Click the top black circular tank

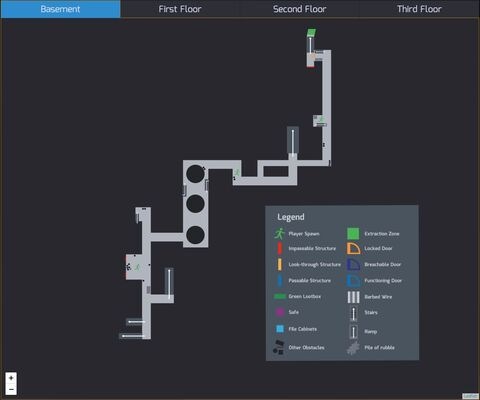195,174
